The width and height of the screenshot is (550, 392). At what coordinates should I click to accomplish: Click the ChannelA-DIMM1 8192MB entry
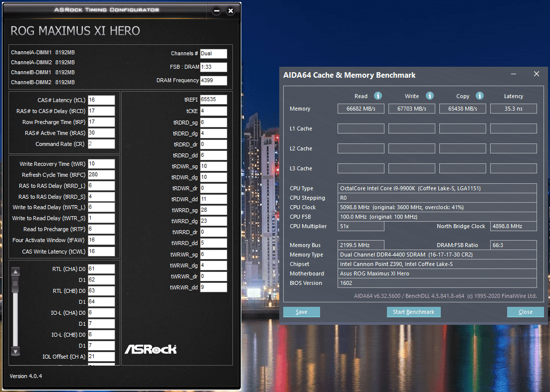[x=43, y=52]
